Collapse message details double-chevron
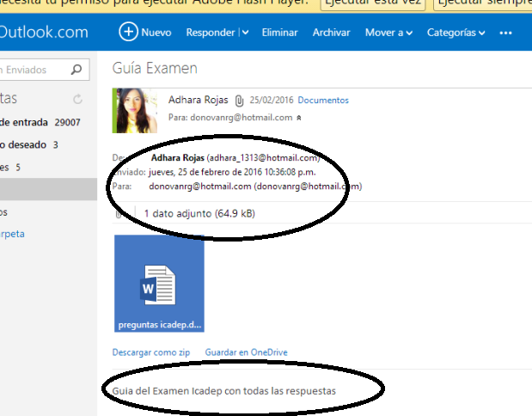The image size is (532, 416). [299, 118]
